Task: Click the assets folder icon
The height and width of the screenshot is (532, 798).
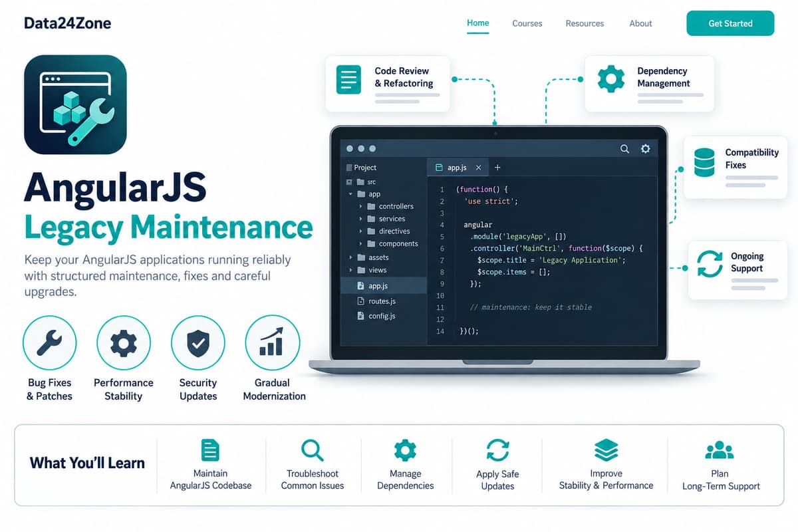Action: point(361,257)
